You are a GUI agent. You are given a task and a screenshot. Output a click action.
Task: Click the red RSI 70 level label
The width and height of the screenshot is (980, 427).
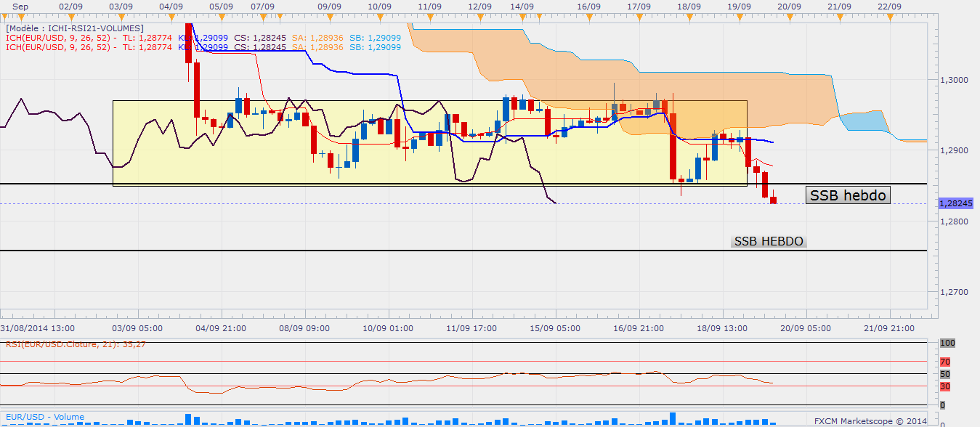pyautogui.click(x=945, y=361)
